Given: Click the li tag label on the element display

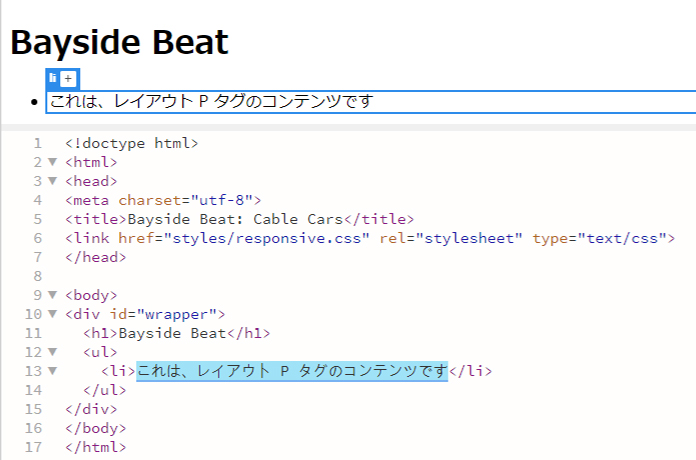Looking at the screenshot, I should click(53, 78).
